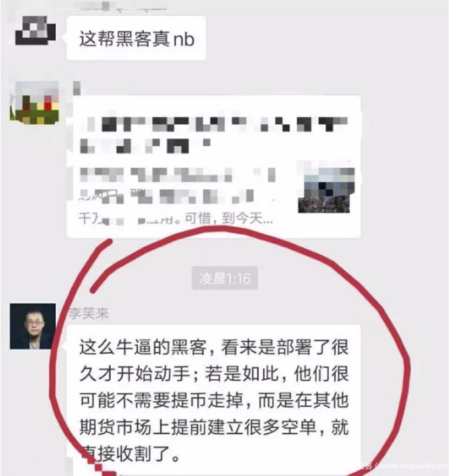Click the line "久才开始动手" in long message
The width and height of the screenshot is (467, 476).
(x=135, y=374)
